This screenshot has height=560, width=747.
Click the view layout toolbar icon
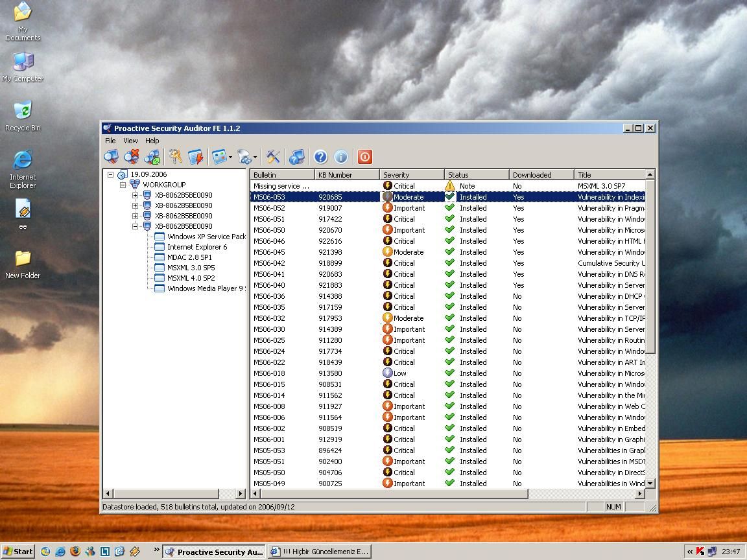219,157
